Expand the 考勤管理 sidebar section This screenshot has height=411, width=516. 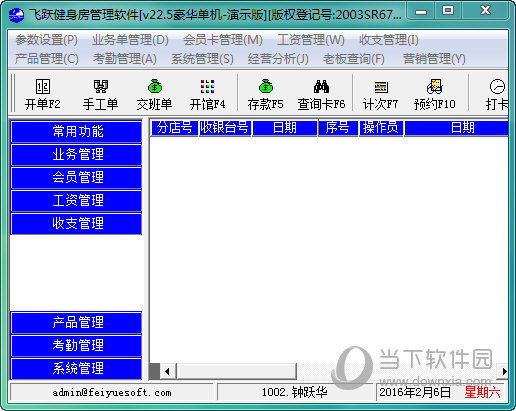pyautogui.click(x=77, y=345)
